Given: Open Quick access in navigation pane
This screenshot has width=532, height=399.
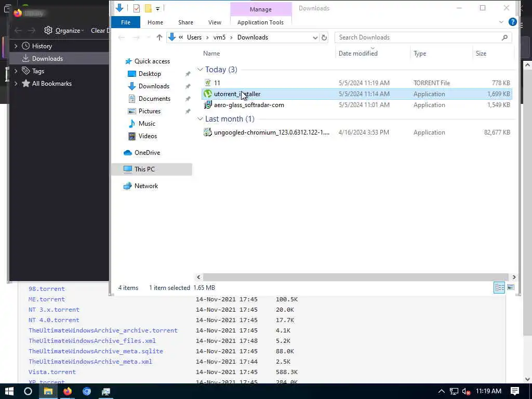Looking at the screenshot, I should [152, 61].
